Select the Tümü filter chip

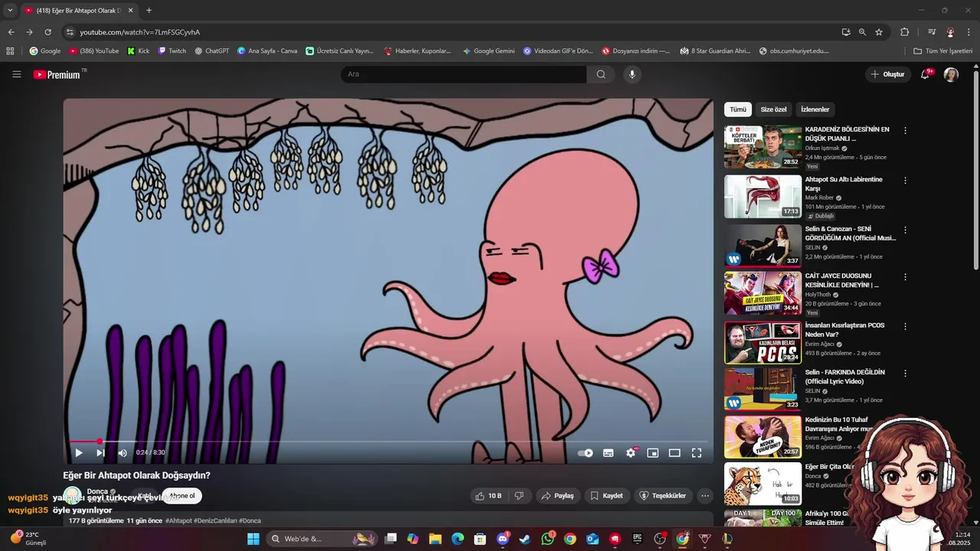[x=738, y=109]
